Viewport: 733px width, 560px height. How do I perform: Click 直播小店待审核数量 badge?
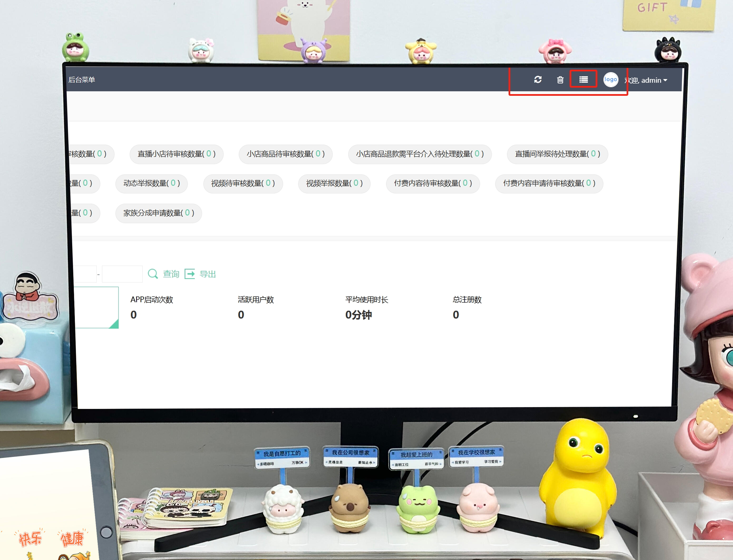(176, 154)
